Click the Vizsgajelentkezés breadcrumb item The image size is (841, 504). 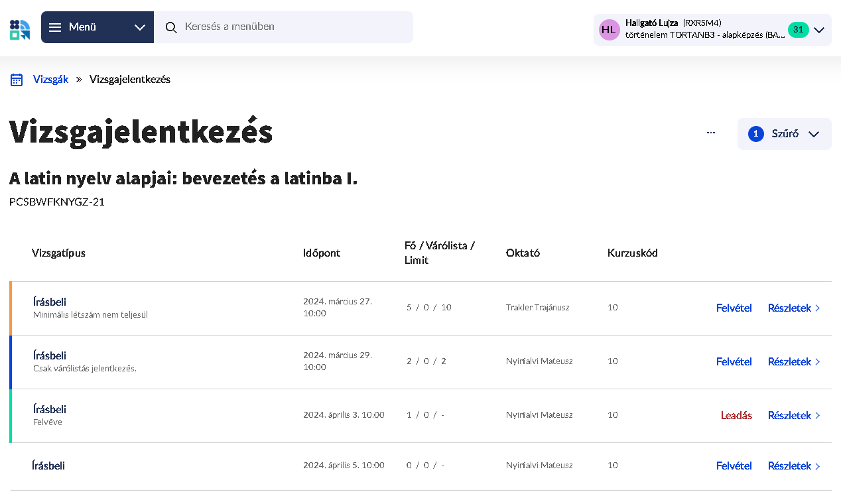[131, 79]
